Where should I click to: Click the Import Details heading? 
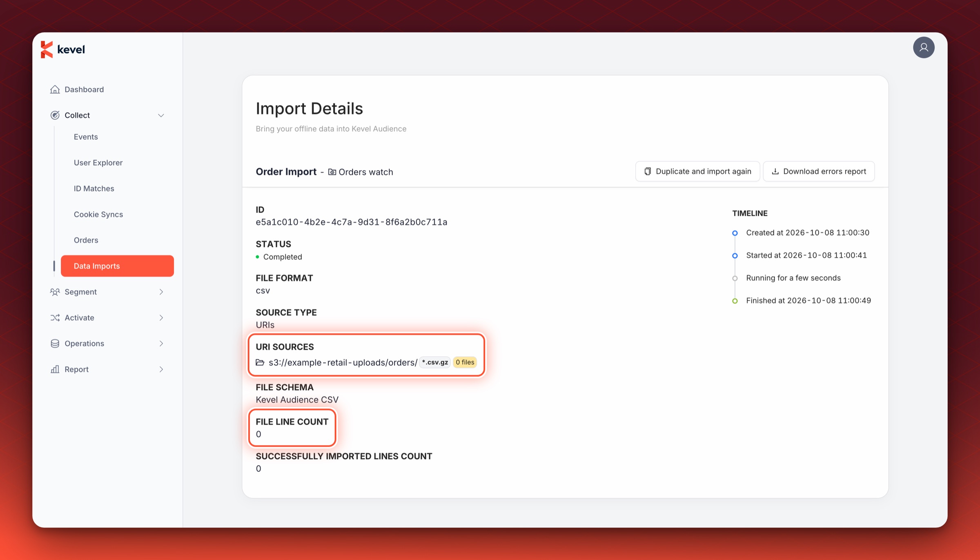click(309, 109)
